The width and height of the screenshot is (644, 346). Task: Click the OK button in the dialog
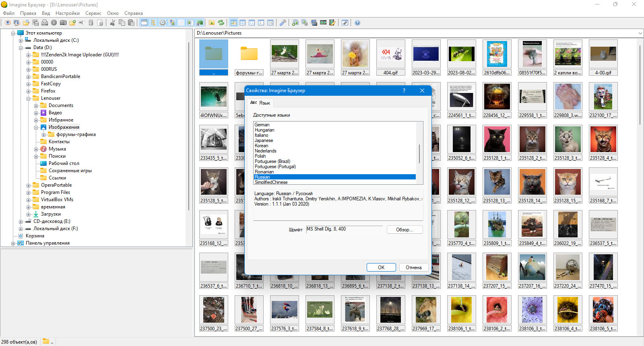point(381,268)
